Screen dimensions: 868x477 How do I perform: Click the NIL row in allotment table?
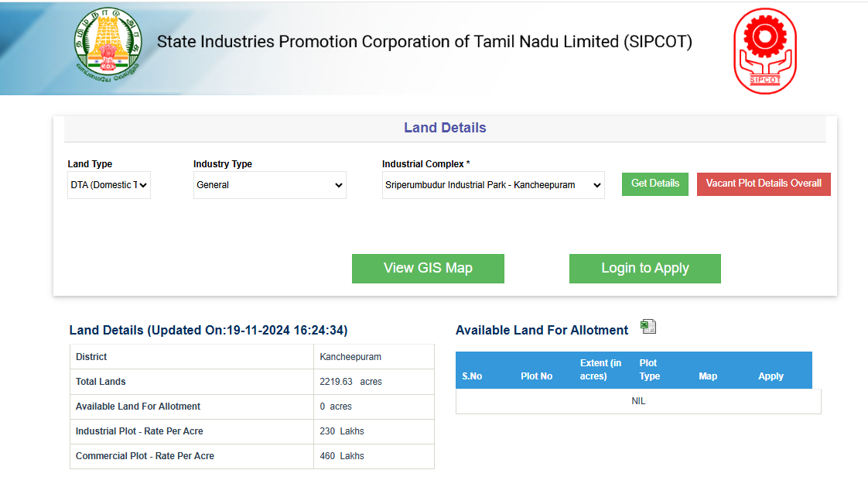click(638, 401)
